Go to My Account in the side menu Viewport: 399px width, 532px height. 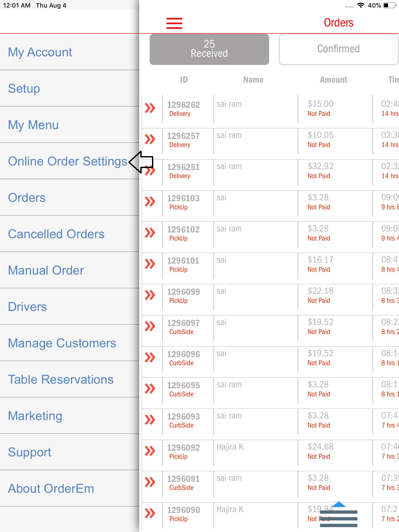(40, 52)
